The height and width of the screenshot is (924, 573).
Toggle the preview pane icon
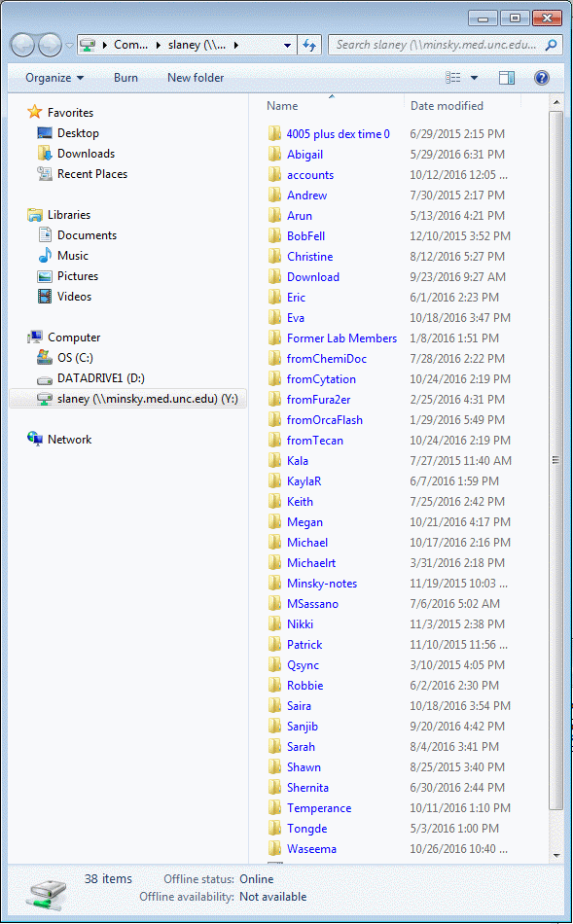(x=507, y=78)
